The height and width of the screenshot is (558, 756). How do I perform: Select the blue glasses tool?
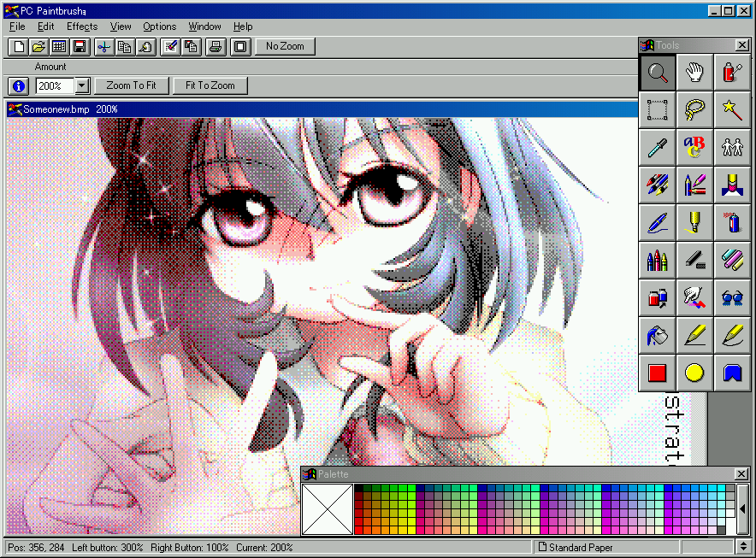(732, 297)
